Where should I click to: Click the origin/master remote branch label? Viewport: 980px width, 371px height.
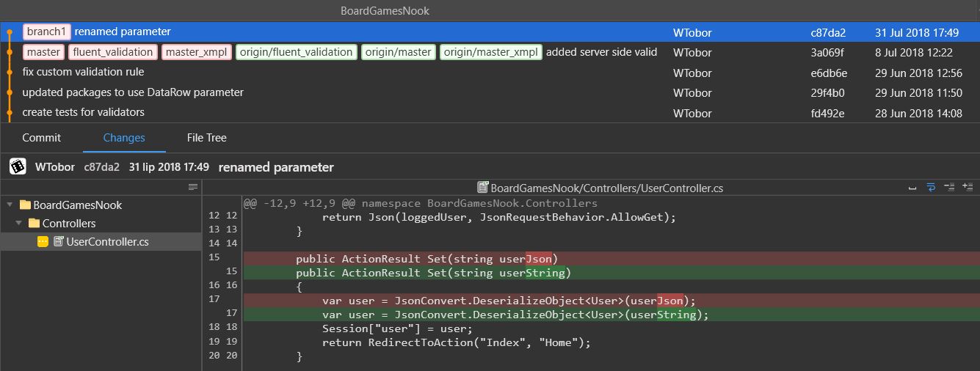tap(398, 52)
